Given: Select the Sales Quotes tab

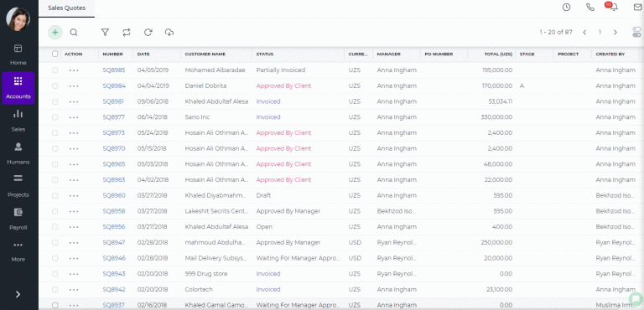Looking at the screenshot, I should coord(66,8).
